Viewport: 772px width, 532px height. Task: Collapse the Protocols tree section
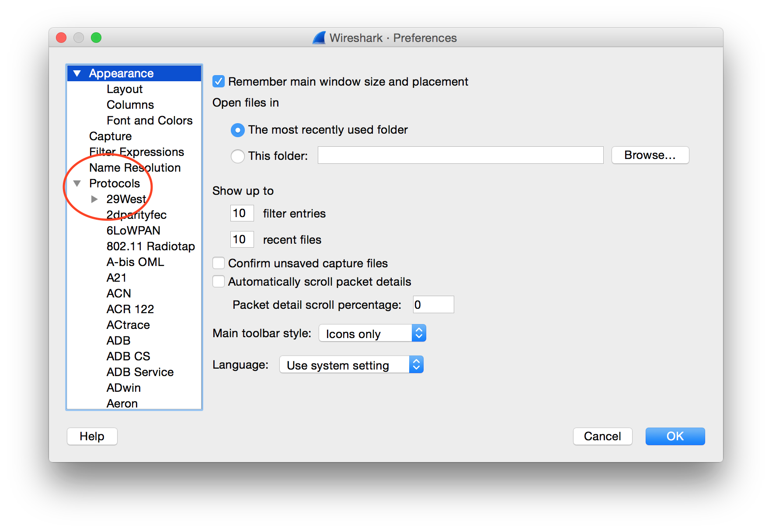click(x=77, y=183)
